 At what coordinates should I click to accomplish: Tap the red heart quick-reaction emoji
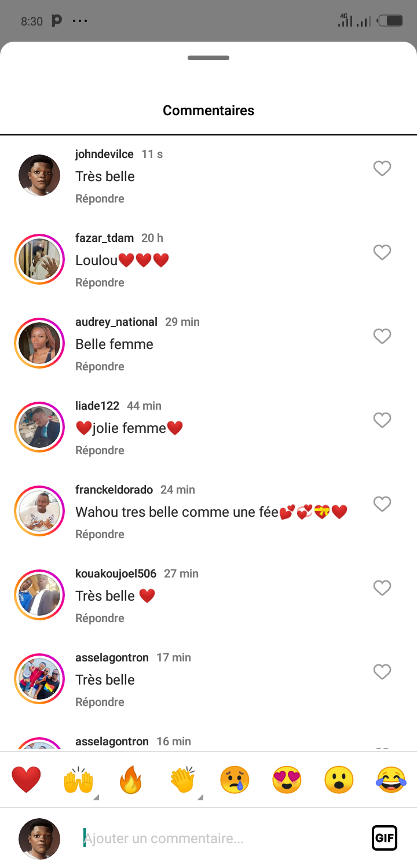point(26,779)
